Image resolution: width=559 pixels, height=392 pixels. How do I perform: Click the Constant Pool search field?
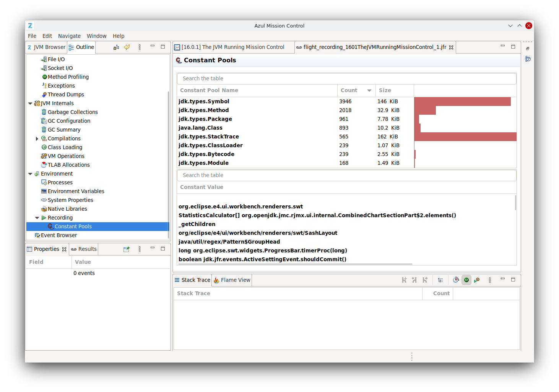[347, 78]
